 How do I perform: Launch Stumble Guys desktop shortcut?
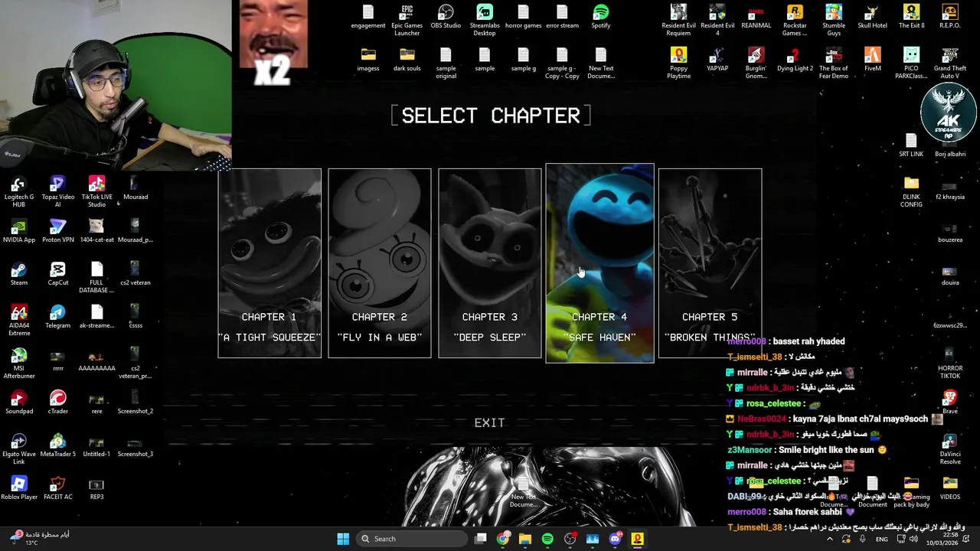pos(834,20)
